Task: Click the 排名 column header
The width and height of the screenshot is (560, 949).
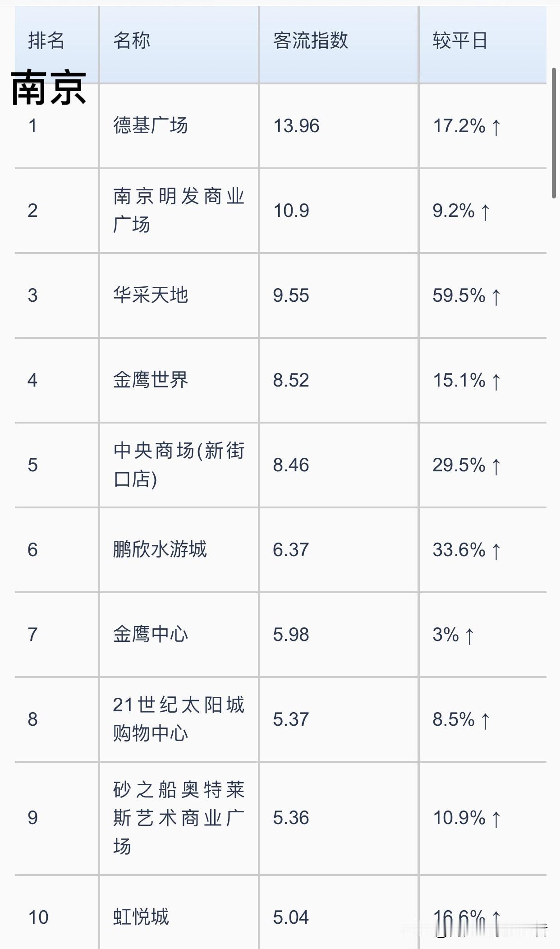Action: [46, 41]
